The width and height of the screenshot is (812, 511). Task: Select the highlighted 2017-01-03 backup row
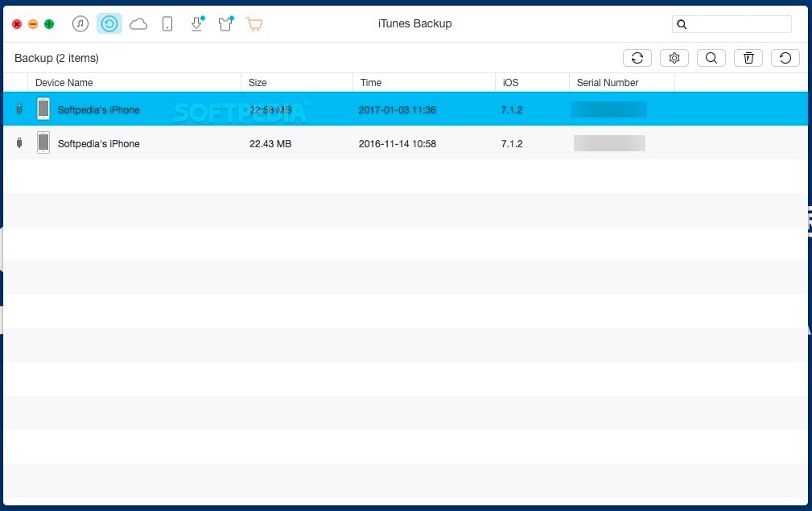point(322,109)
